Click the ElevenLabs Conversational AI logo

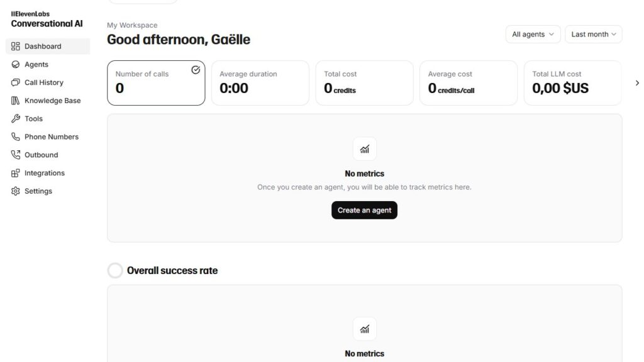(x=47, y=19)
